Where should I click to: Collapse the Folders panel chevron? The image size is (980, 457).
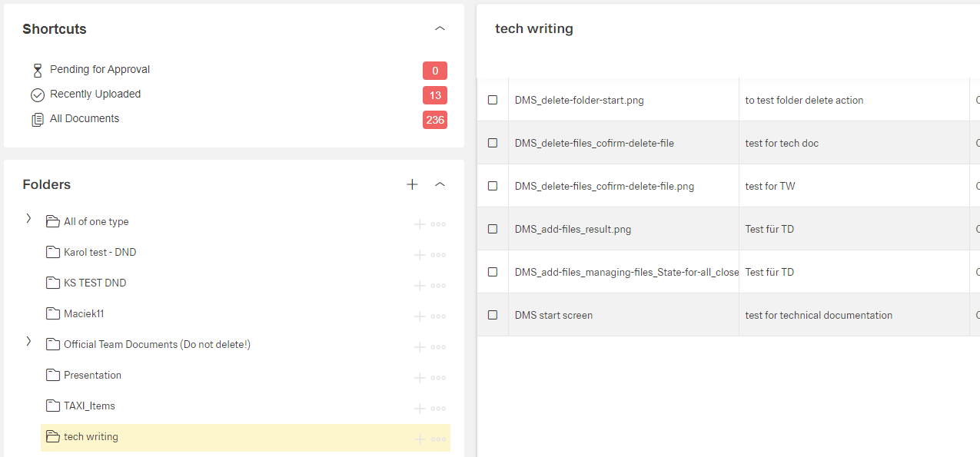point(440,184)
